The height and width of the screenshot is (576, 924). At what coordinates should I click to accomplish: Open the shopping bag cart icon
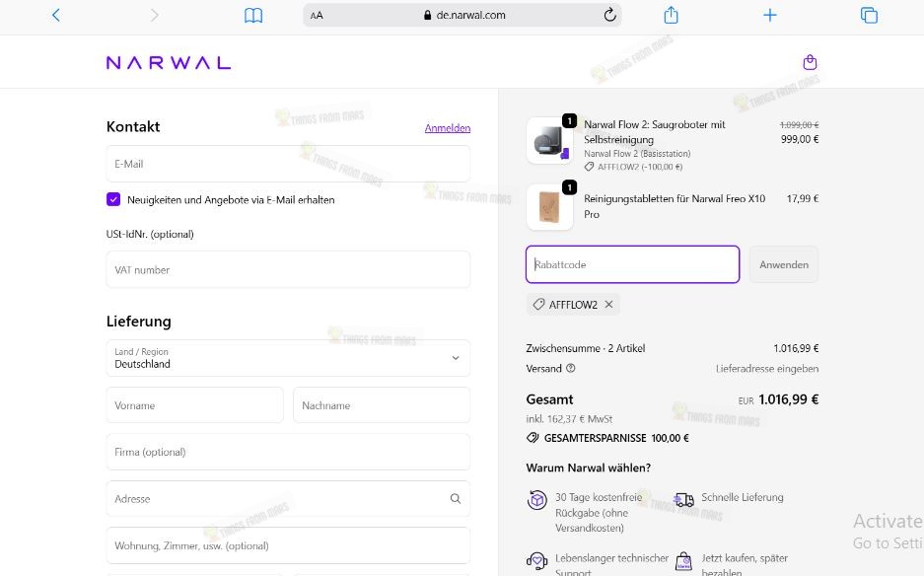click(x=810, y=62)
